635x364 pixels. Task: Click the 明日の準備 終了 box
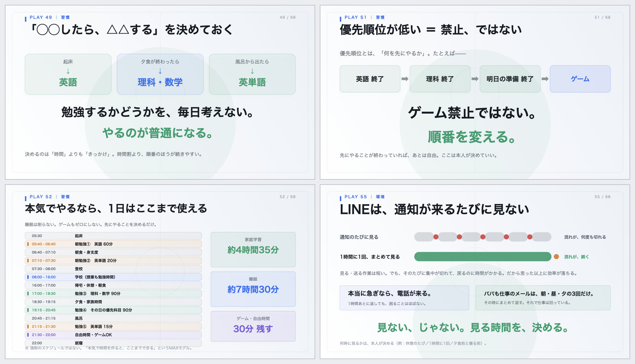point(510,79)
